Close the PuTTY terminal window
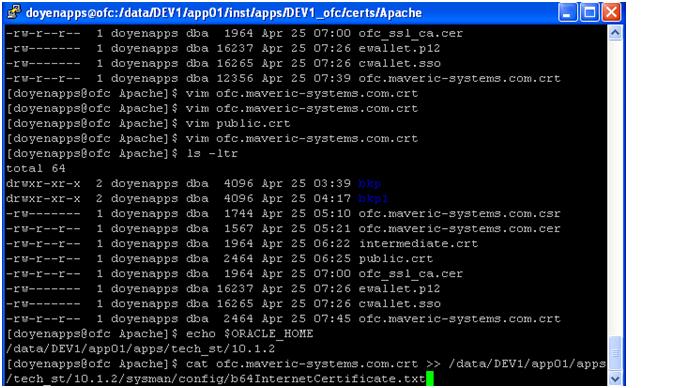This screenshot has width=684, height=388. pos(611,12)
